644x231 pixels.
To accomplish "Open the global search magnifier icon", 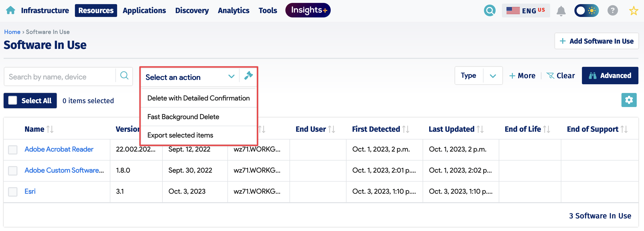I will tap(490, 10).
